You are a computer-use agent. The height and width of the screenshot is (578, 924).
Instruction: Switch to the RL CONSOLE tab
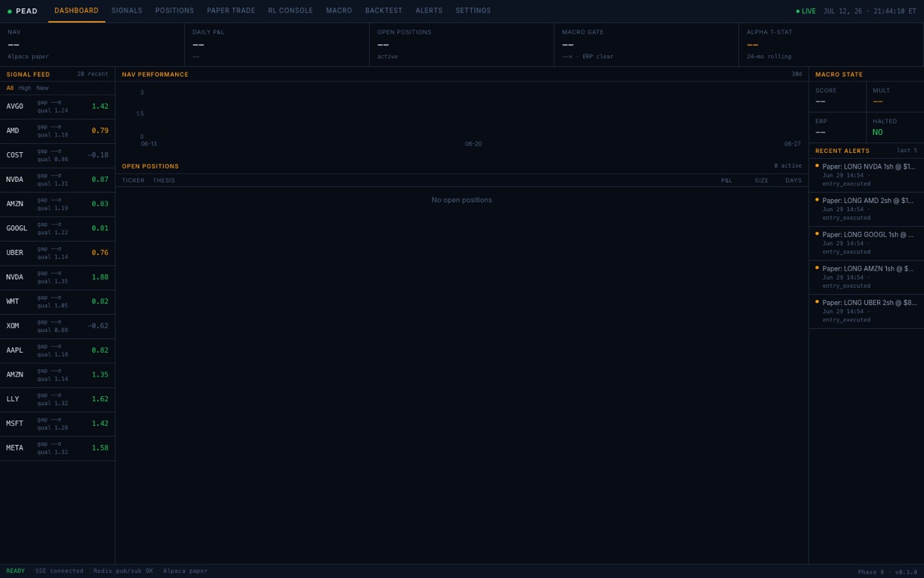pos(291,11)
